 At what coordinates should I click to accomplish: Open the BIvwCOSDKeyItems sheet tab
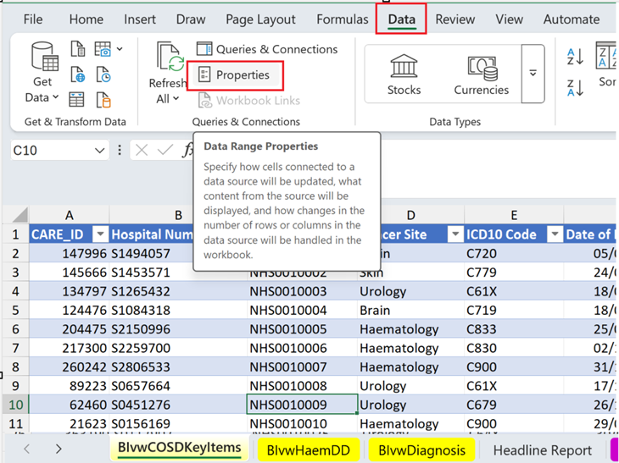pos(180,448)
